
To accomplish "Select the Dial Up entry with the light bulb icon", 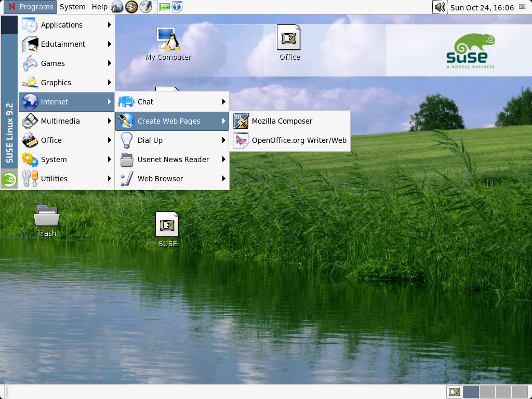I will [172, 140].
